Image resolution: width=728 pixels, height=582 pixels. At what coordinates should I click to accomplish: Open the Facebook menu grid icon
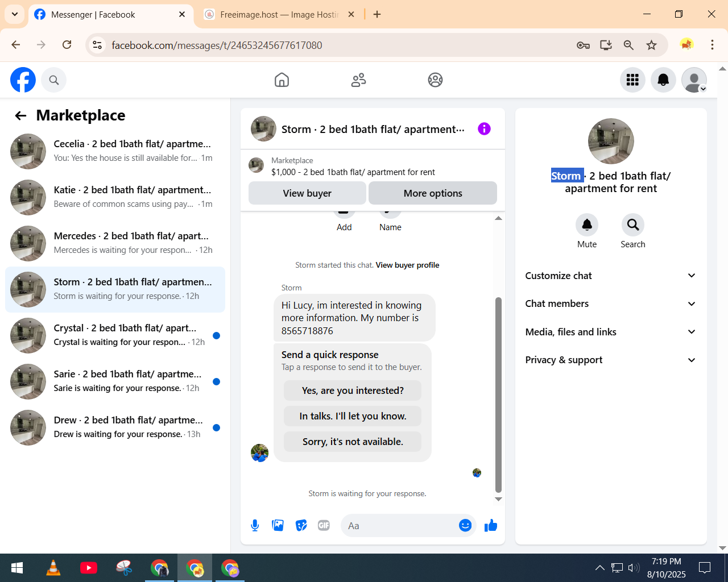click(x=632, y=80)
